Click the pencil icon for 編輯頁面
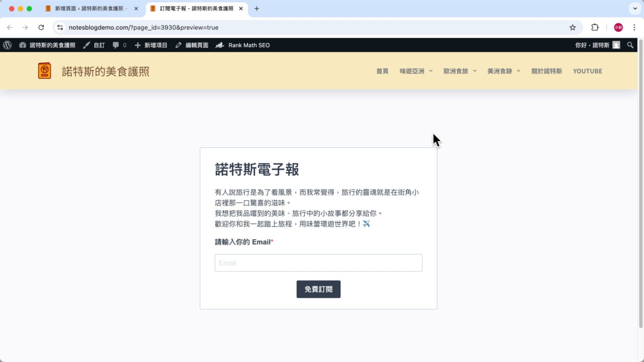 pos(178,45)
